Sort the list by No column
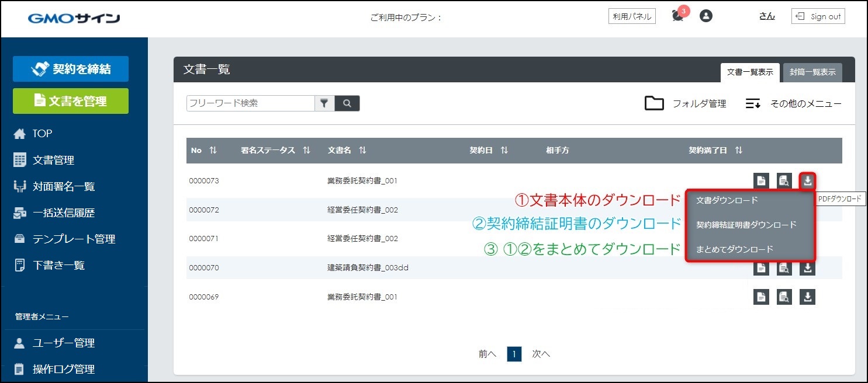 point(213,151)
